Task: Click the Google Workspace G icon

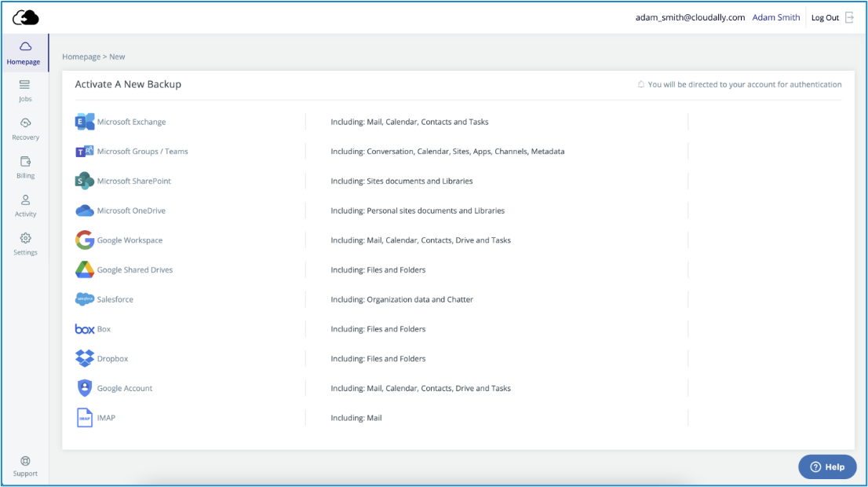Action: point(85,240)
